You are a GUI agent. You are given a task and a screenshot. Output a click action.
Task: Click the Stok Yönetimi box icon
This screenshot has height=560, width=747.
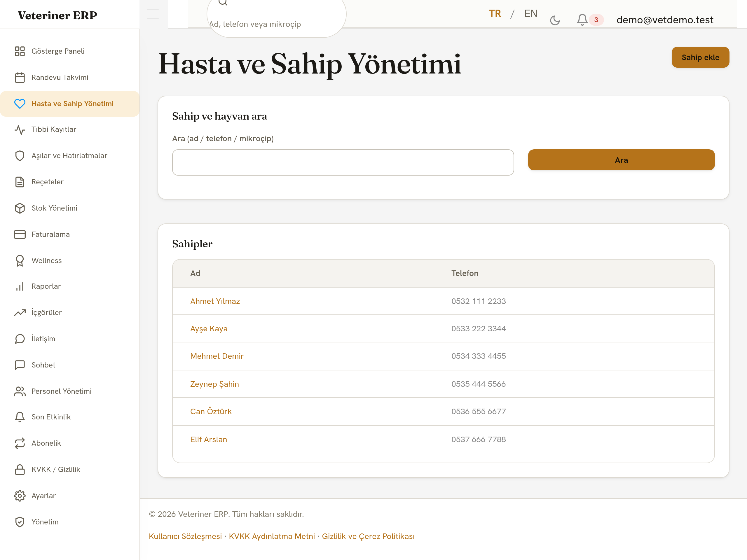tap(20, 208)
